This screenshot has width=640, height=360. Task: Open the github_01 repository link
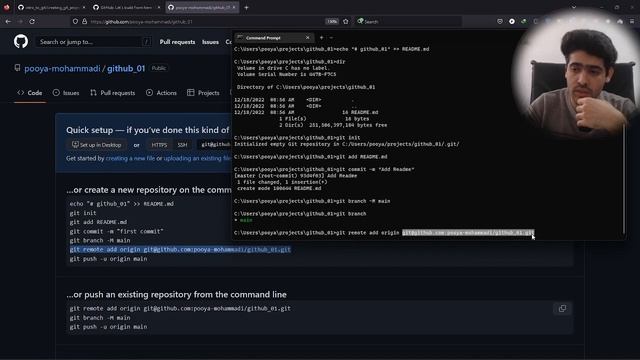point(126,69)
